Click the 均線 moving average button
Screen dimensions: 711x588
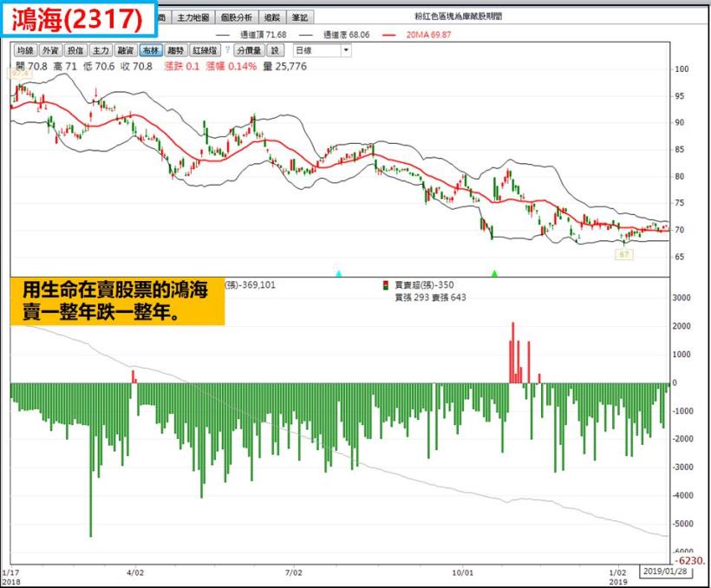(26, 50)
